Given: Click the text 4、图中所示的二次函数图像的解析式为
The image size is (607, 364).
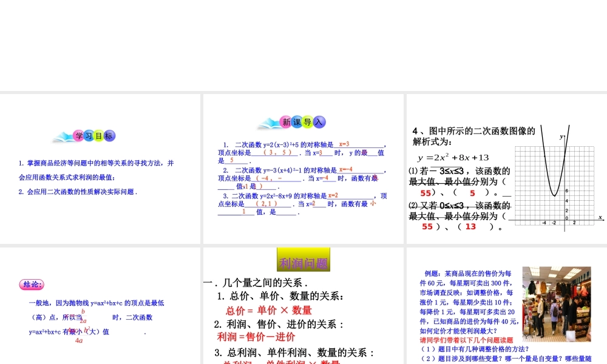Looking at the screenshot, I should pyautogui.click(x=473, y=136).
